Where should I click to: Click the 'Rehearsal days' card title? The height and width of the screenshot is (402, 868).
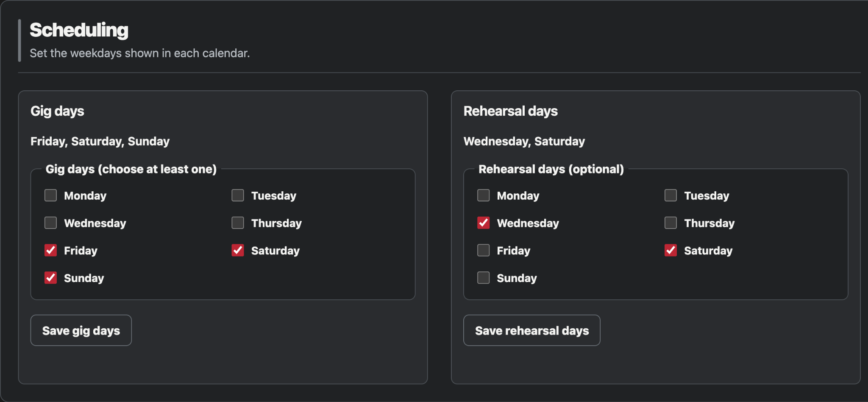pyautogui.click(x=511, y=111)
